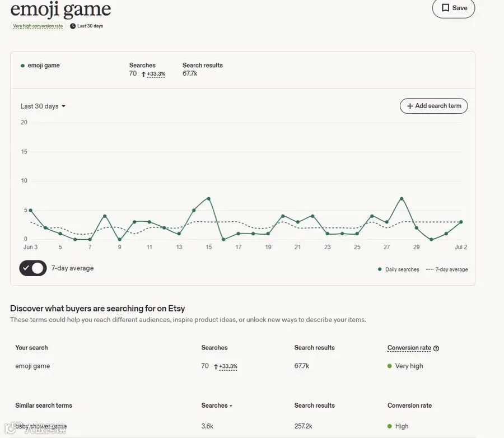Click the clock icon beside Last 30 days

click(x=73, y=26)
